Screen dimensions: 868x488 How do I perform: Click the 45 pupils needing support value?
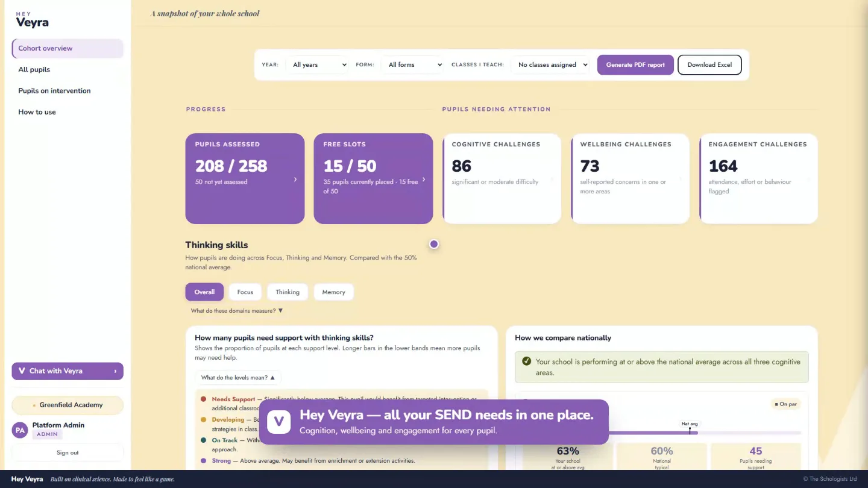[756, 451]
